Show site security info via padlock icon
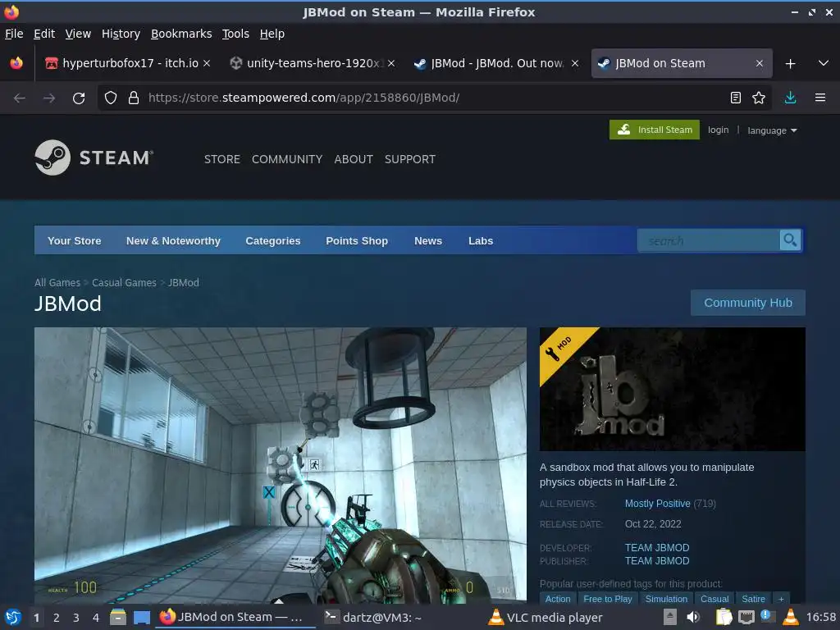 click(x=134, y=98)
